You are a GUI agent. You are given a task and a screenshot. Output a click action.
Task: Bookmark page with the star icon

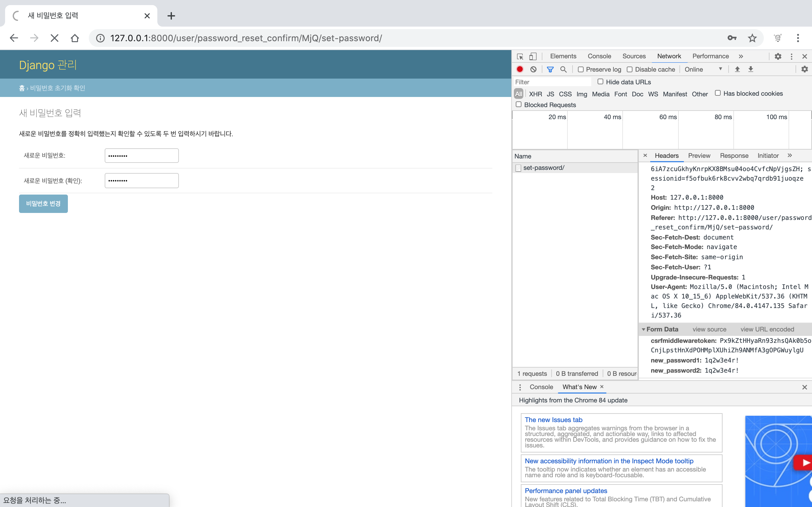(x=752, y=38)
